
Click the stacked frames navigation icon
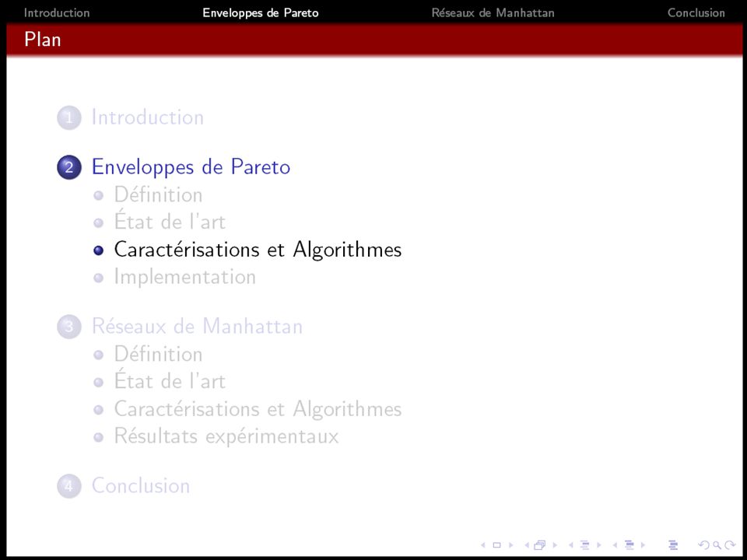tap(540, 545)
